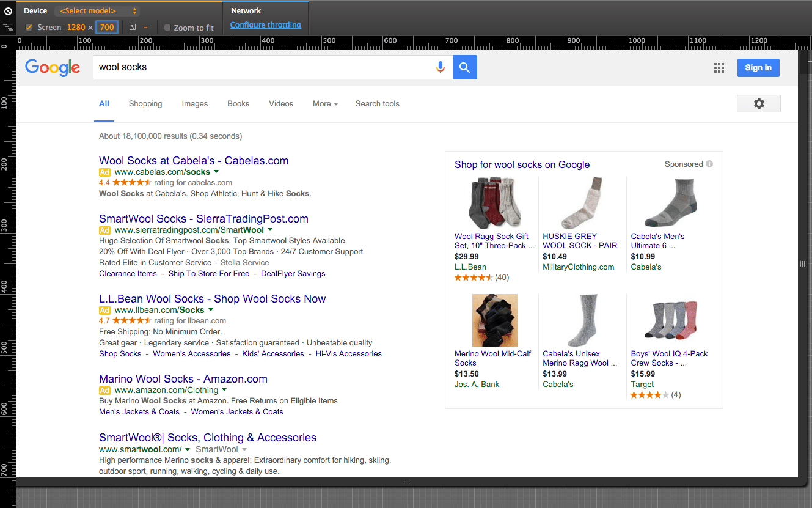Enable the Zoom to fit checkbox
The height and width of the screenshot is (508, 812).
[x=167, y=28]
